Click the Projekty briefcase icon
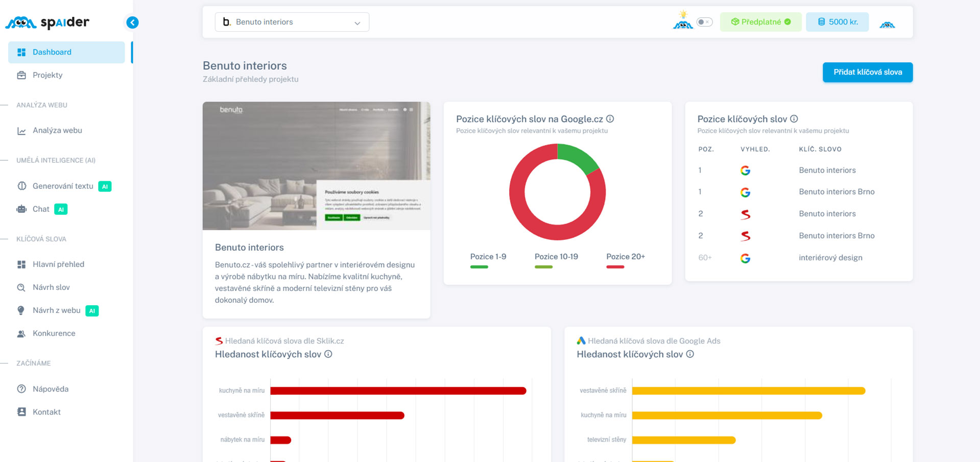This screenshot has height=462, width=980. pyautogui.click(x=21, y=75)
